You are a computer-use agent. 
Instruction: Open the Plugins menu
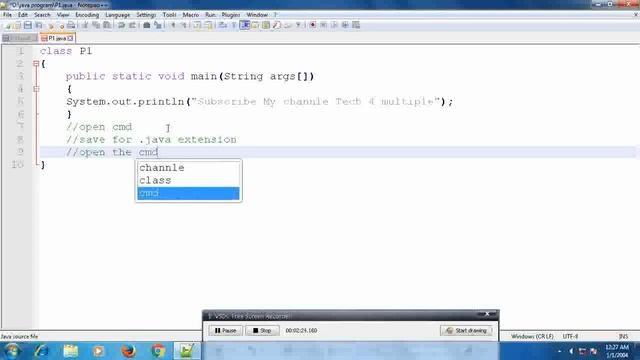click(x=231, y=15)
